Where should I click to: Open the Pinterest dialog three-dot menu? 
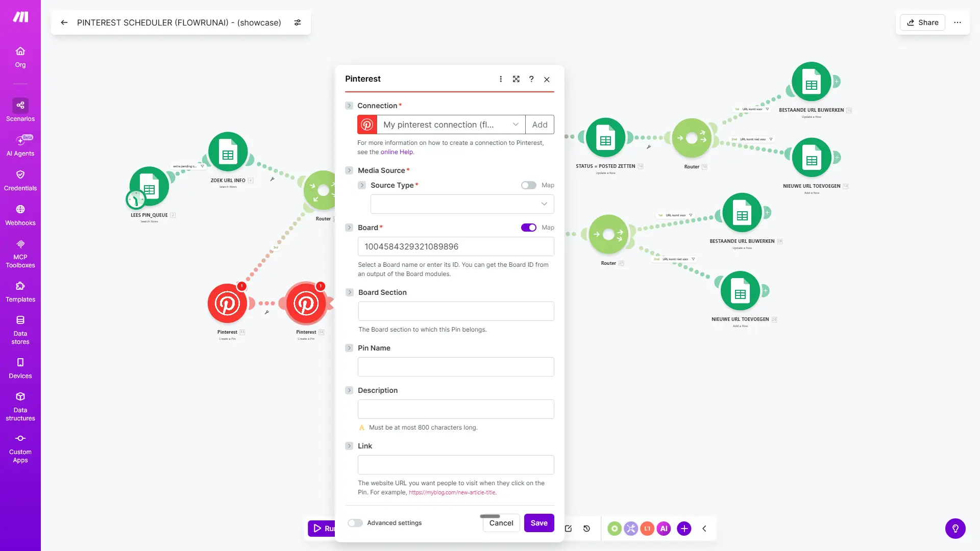click(x=501, y=79)
